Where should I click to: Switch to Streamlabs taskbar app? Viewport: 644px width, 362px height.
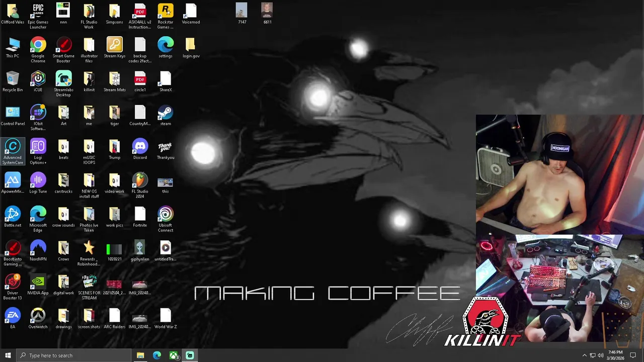click(x=190, y=355)
